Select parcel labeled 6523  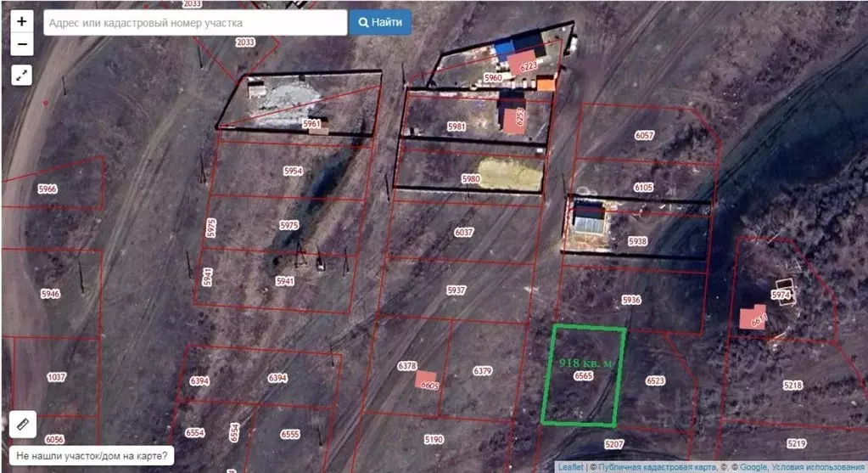click(x=655, y=380)
